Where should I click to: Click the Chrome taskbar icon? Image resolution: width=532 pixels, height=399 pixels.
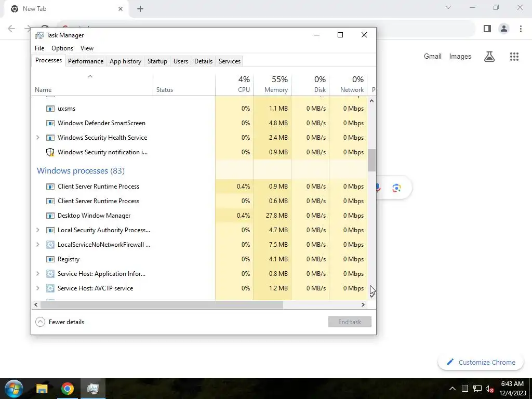(68, 389)
